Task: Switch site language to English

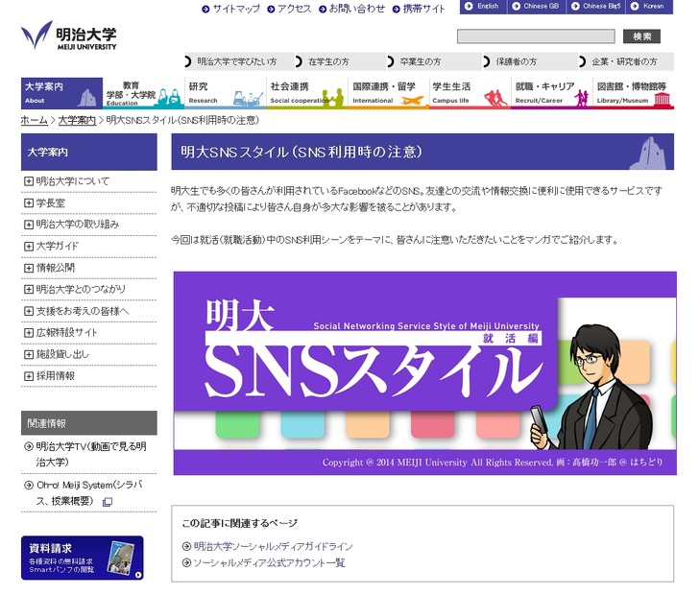Action: click(484, 7)
